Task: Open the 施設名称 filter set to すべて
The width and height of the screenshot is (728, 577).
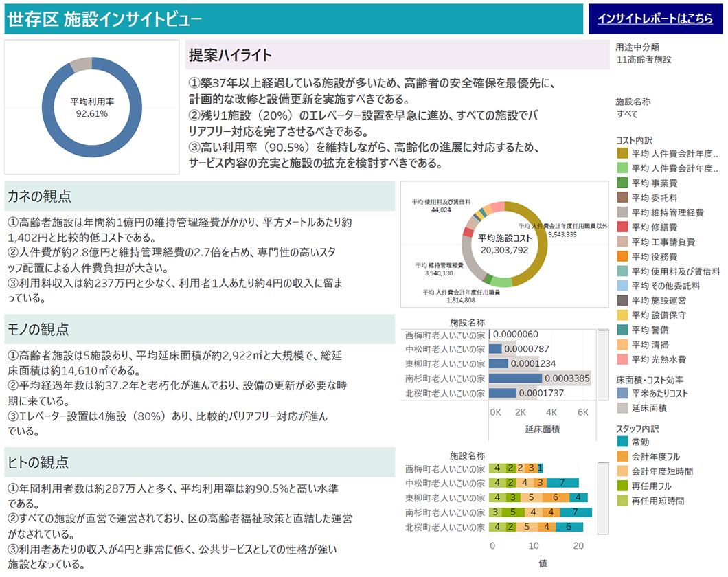Action: coord(628,114)
